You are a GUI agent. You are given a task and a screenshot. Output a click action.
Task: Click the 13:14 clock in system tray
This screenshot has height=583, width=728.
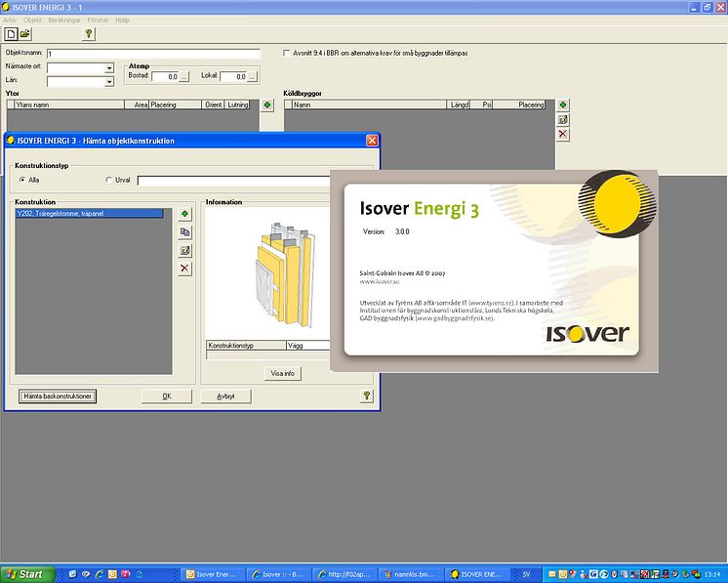[x=712, y=574]
